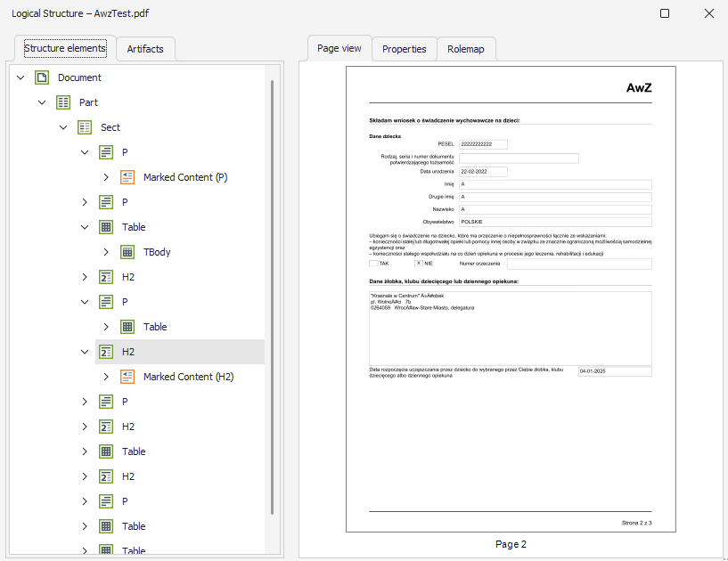Switch to the Artifacts tab
Viewport: 728px width, 561px height.
(x=145, y=49)
